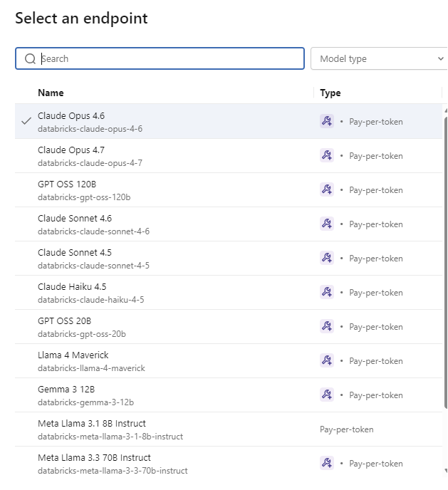Click Pay-per-token in Gemma 3 12B row
The height and width of the screenshot is (490, 448).
click(376, 395)
